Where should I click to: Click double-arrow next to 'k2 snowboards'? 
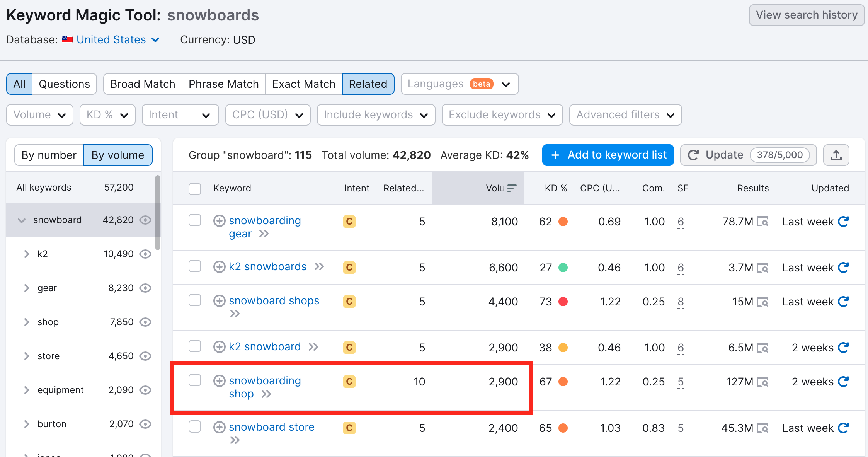click(x=319, y=267)
